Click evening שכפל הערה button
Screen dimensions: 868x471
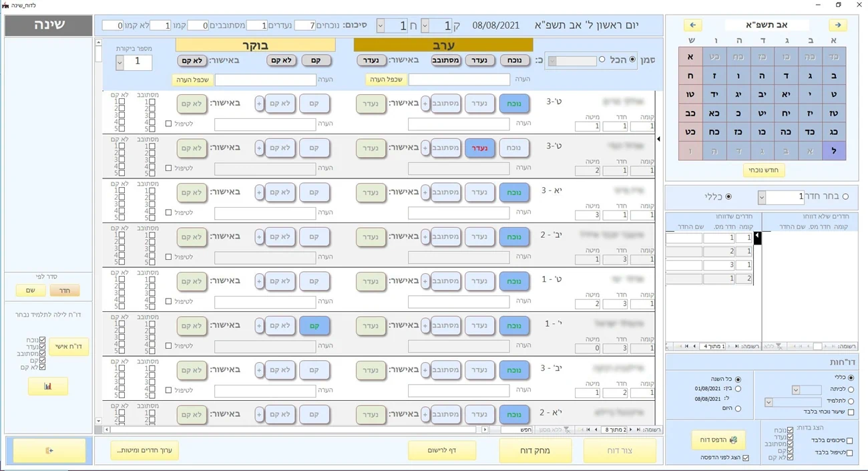pos(386,80)
